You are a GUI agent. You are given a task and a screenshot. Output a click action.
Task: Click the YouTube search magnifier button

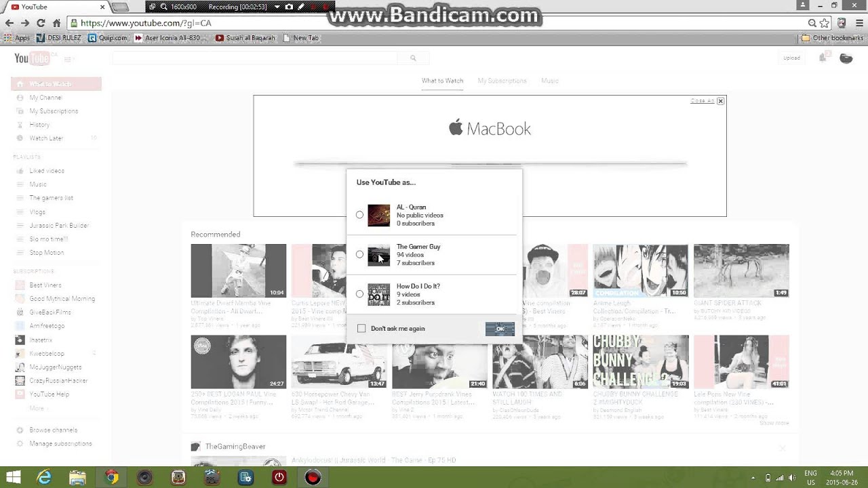pyautogui.click(x=413, y=58)
